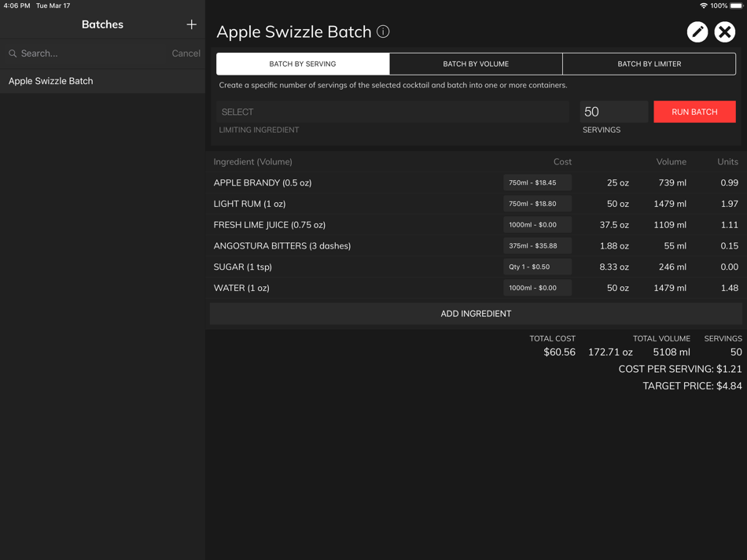Tap the Ingredient (Volume) column header

click(253, 161)
